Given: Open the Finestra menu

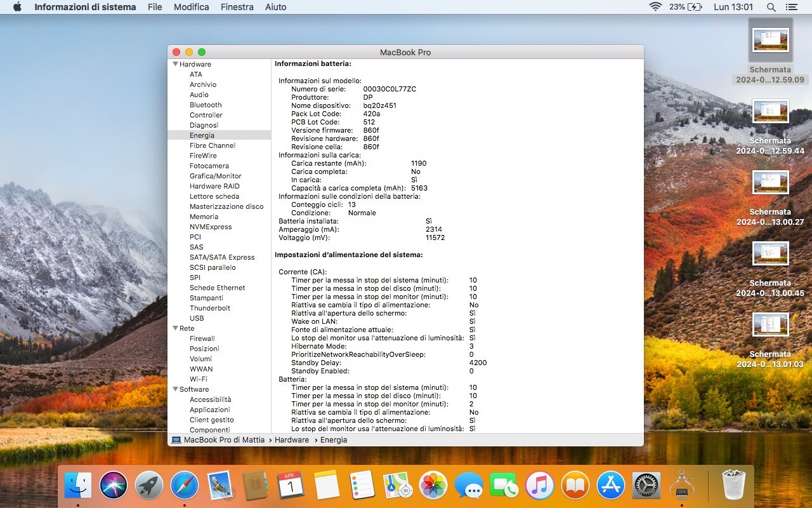Looking at the screenshot, I should pyautogui.click(x=237, y=7).
